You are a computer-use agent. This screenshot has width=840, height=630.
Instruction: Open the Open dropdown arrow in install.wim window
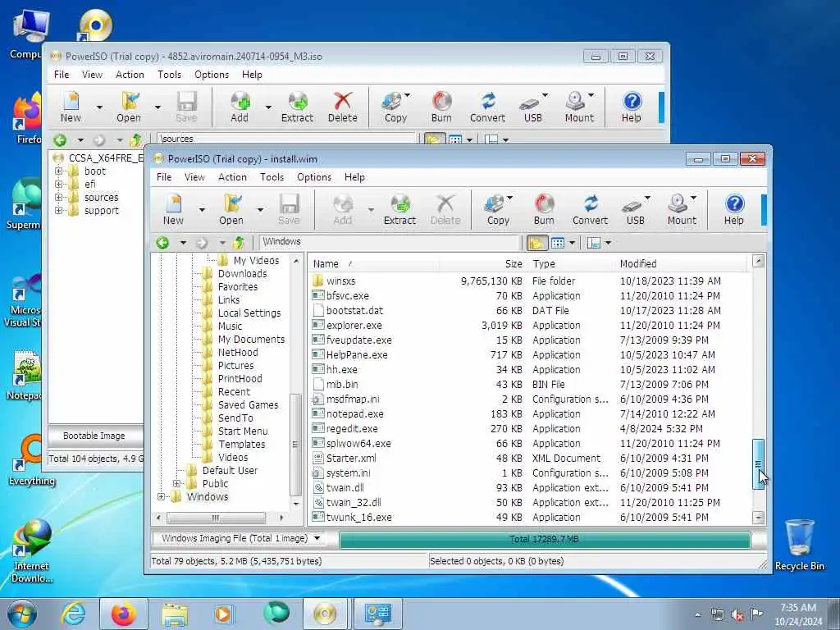click(x=260, y=209)
